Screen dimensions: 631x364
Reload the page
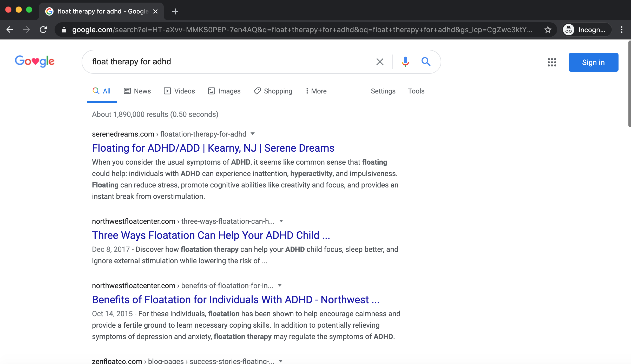coord(43,30)
